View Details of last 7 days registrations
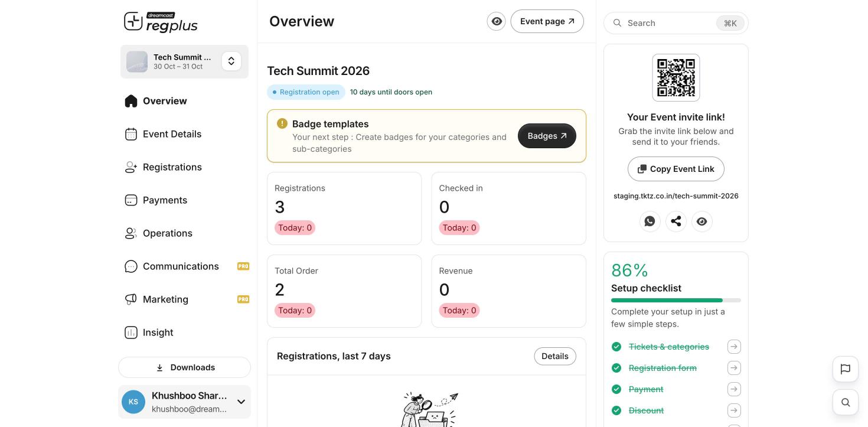This screenshot has width=868, height=427. [555, 356]
